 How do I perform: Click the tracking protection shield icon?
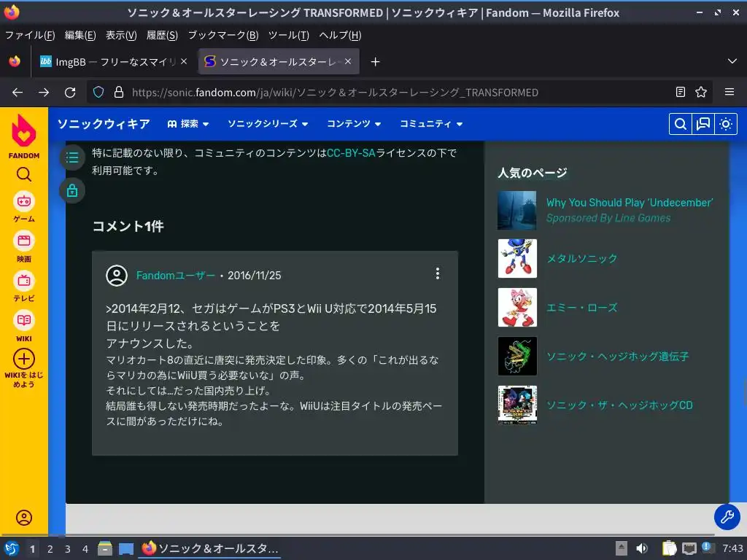point(98,92)
